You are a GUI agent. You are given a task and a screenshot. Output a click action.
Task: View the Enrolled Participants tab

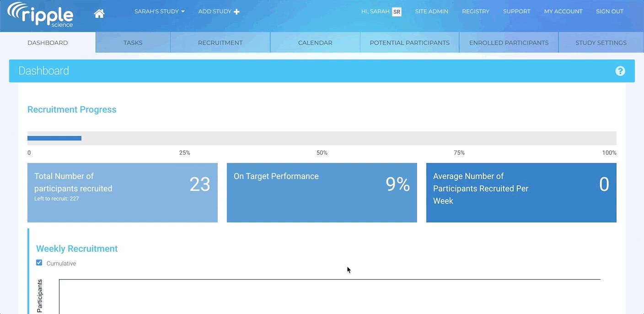coord(509,43)
